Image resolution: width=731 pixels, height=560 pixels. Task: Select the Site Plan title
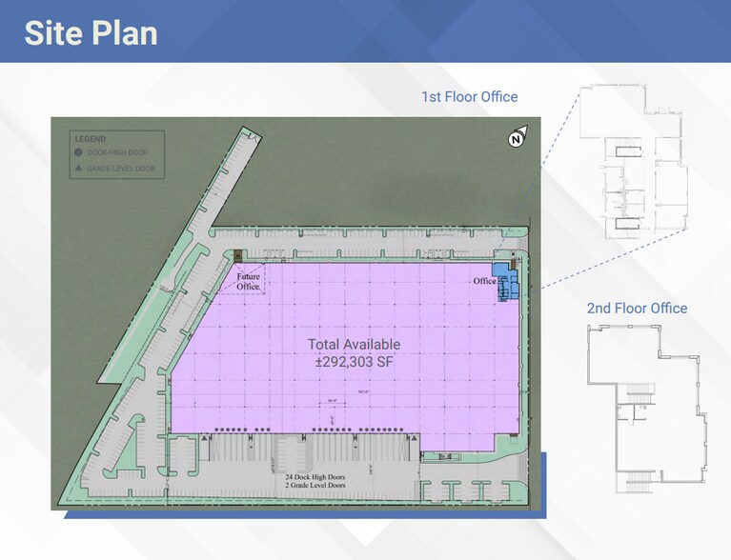(x=91, y=33)
